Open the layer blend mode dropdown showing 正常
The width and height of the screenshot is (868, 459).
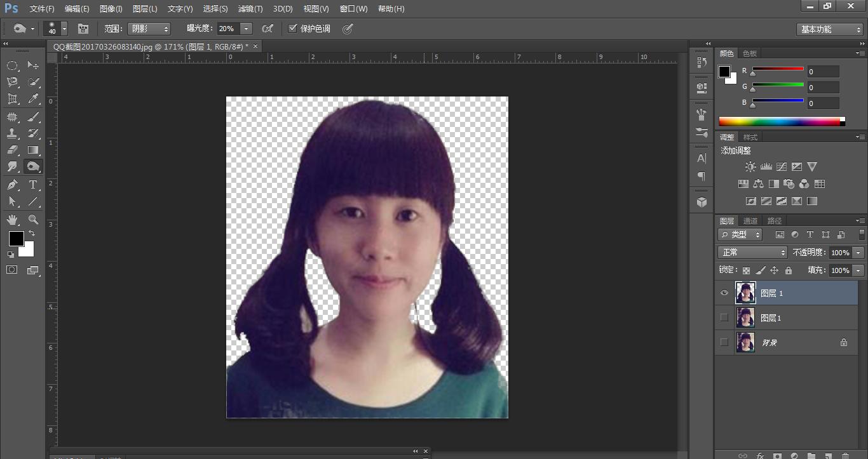752,252
